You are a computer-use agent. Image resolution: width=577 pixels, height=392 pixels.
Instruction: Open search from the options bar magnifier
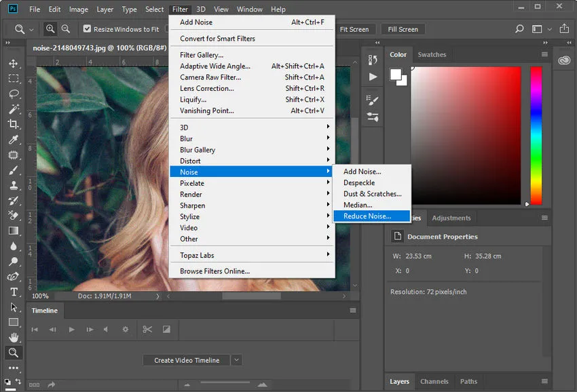coord(519,29)
